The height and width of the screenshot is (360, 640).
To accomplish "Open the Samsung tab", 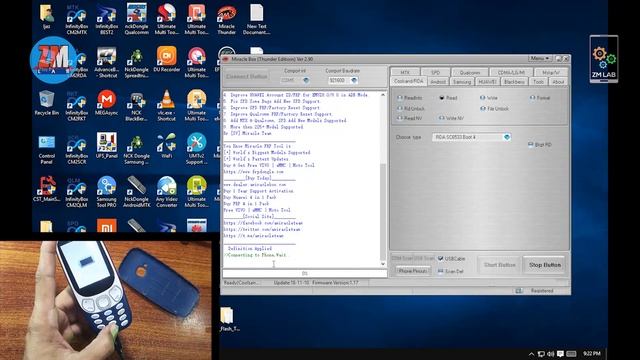I will click(462, 82).
